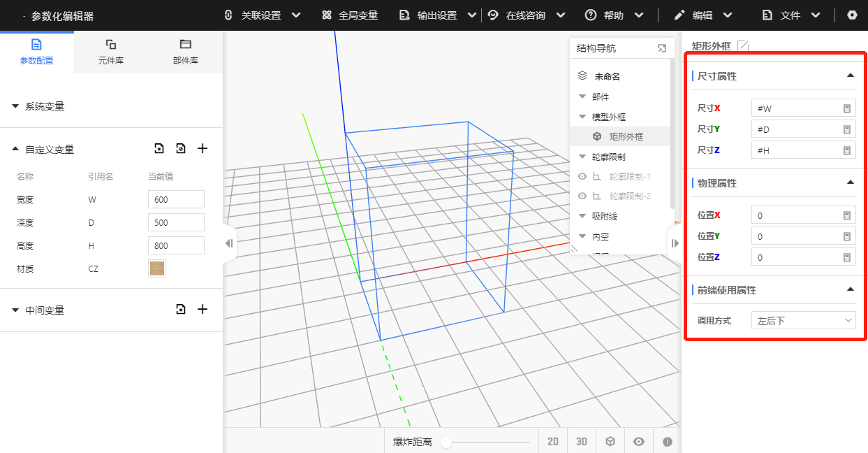Click the 高度 value field showing 800

click(176, 245)
